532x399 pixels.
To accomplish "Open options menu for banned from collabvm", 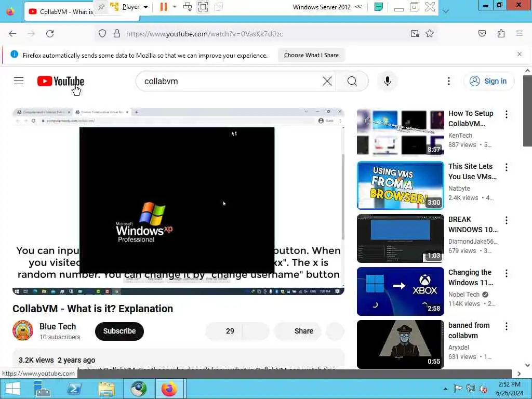I will pyautogui.click(x=507, y=326).
